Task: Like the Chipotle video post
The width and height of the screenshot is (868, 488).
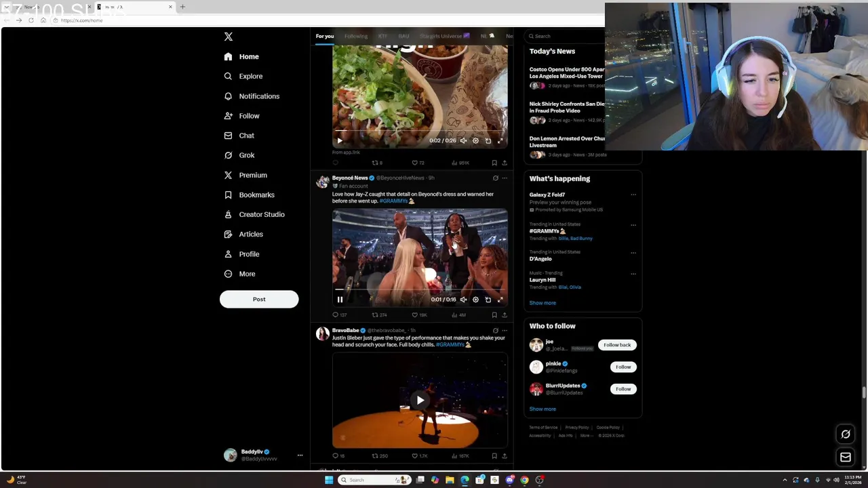Action: (x=418, y=163)
